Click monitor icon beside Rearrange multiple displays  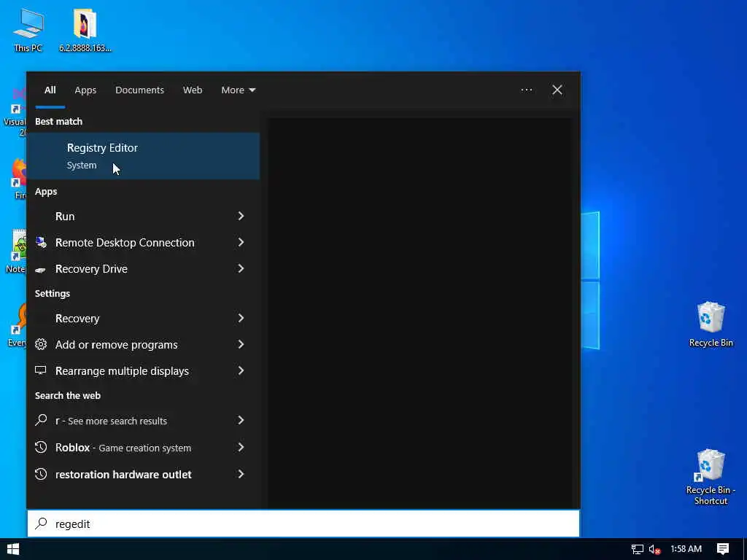coord(41,370)
